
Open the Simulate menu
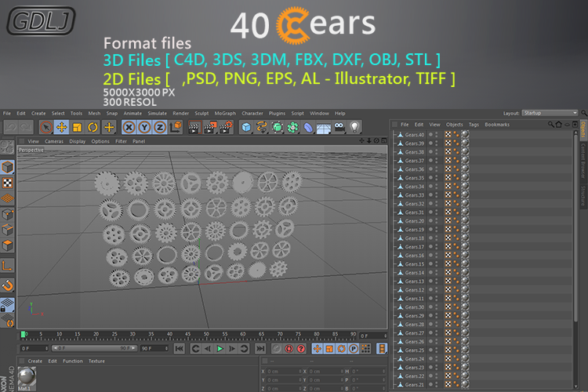[157, 113]
